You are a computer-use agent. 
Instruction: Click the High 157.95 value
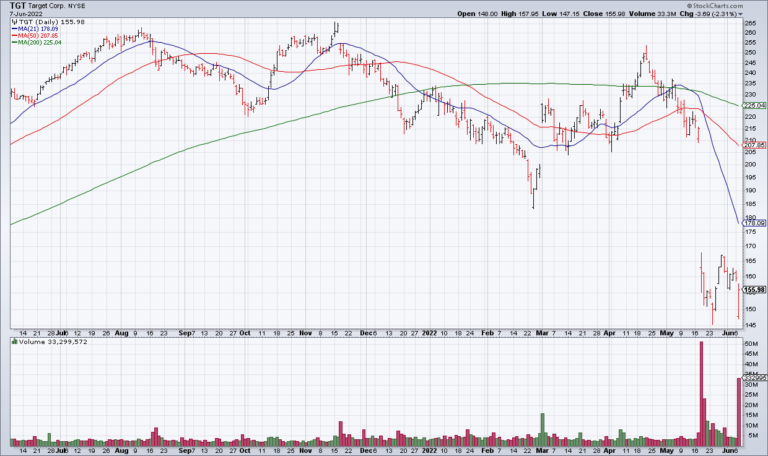(529, 14)
